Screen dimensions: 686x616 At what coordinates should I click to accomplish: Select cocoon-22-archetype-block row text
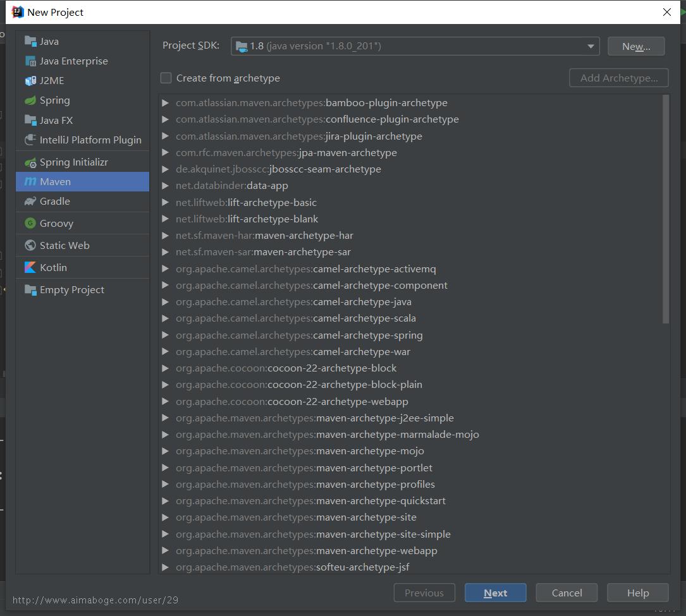click(x=286, y=368)
